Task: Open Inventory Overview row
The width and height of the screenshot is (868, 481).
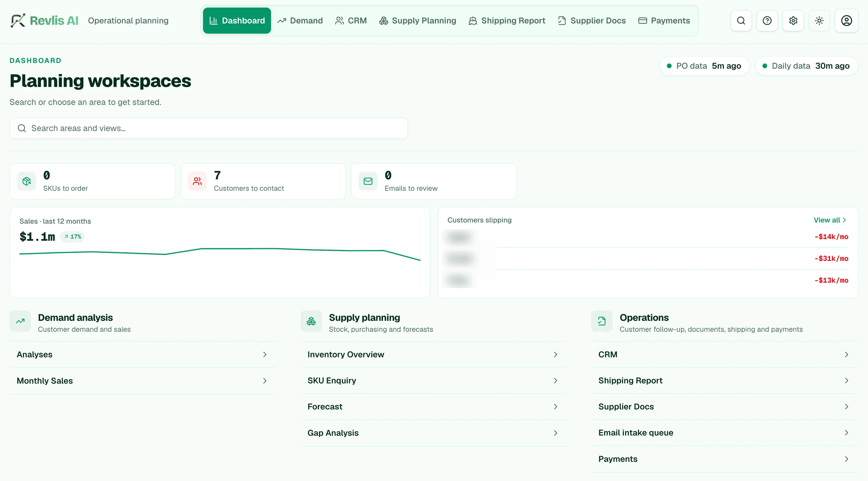Action: coord(434,355)
